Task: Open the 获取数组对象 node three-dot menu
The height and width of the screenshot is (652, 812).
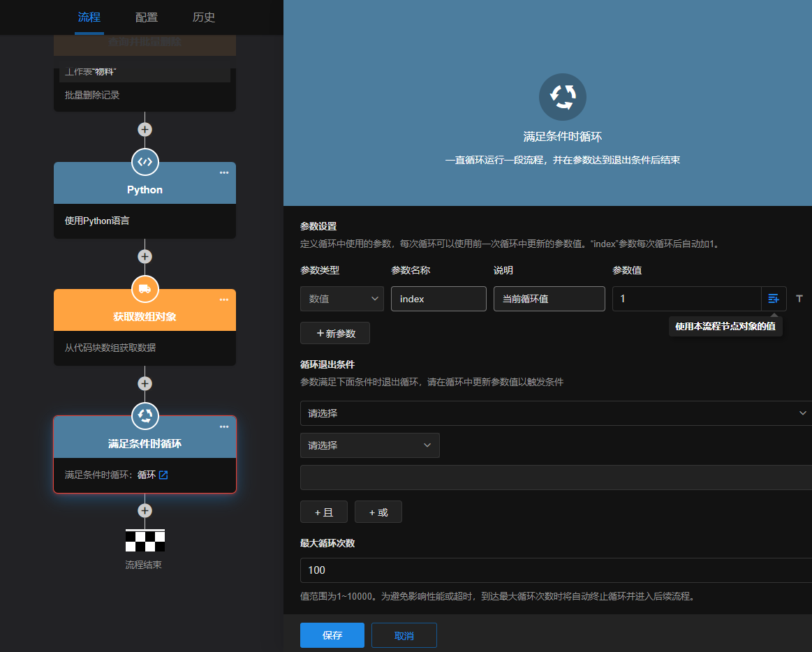Action: 224,300
